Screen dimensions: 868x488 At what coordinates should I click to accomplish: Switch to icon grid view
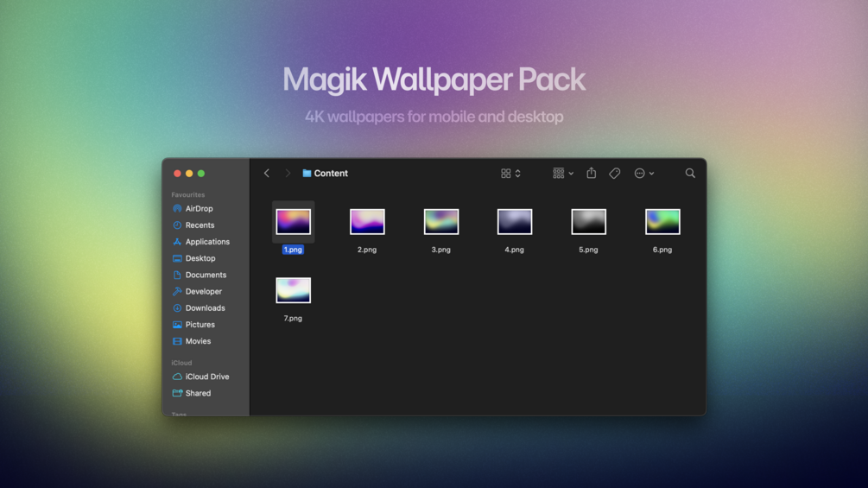(505, 174)
